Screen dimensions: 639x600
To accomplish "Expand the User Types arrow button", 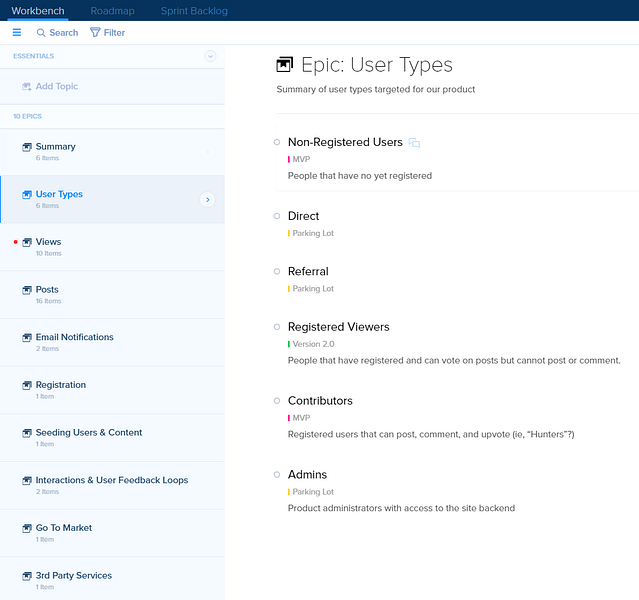I will (x=207, y=200).
